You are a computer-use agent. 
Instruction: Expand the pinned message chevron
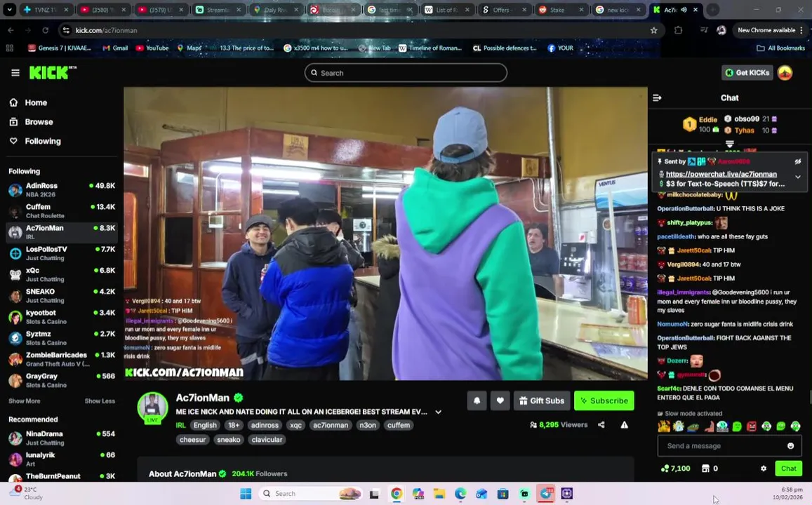(798, 177)
